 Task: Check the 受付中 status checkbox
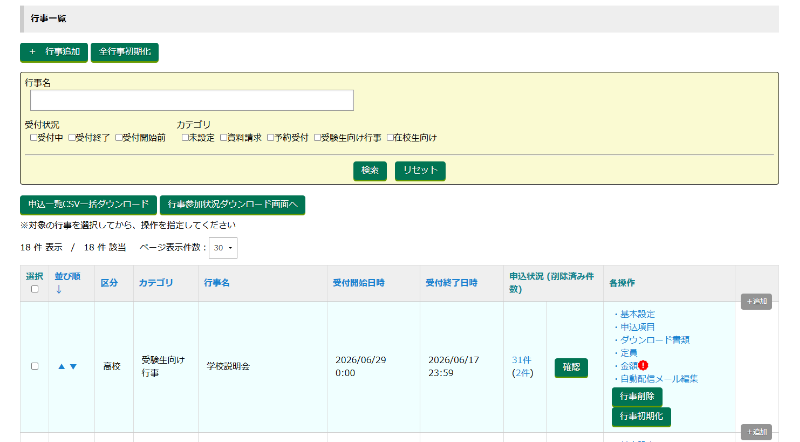(33, 137)
